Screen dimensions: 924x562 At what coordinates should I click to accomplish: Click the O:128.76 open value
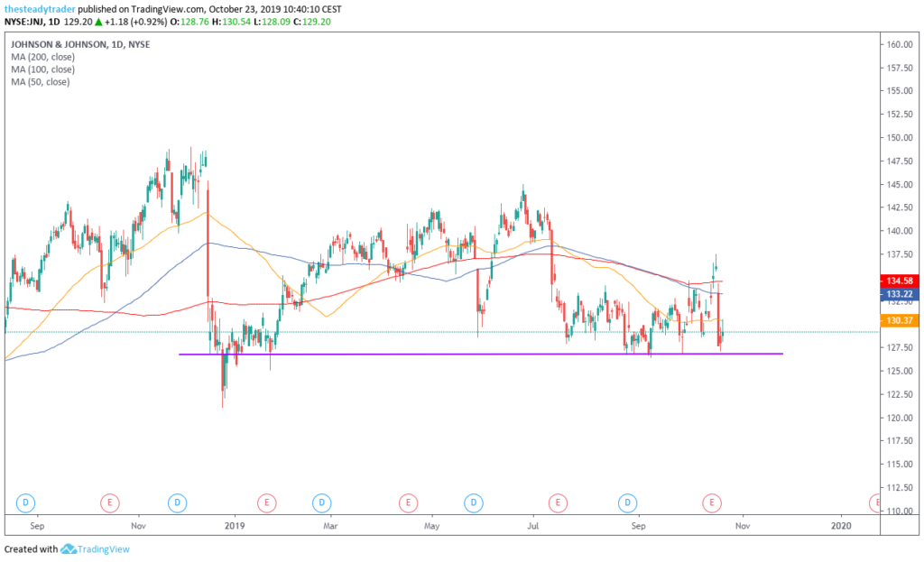click(x=189, y=22)
